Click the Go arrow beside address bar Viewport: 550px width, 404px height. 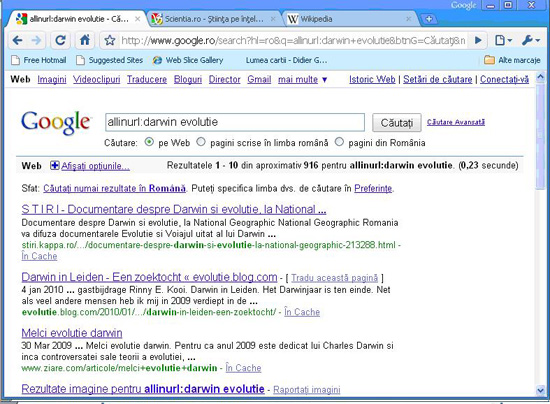click(478, 41)
